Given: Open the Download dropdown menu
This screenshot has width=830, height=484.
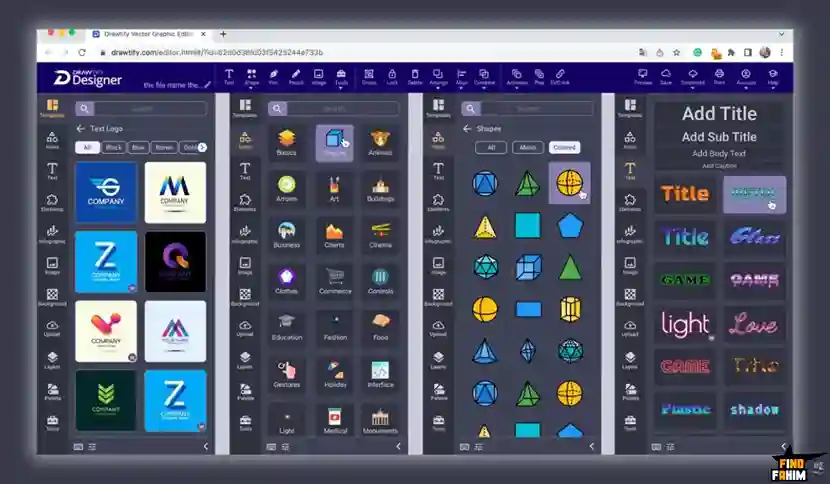Looking at the screenshot, I should 694,75.
